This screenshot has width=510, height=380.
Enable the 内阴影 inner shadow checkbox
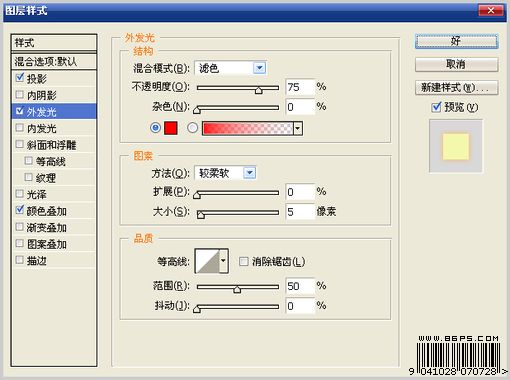[20, 95]
